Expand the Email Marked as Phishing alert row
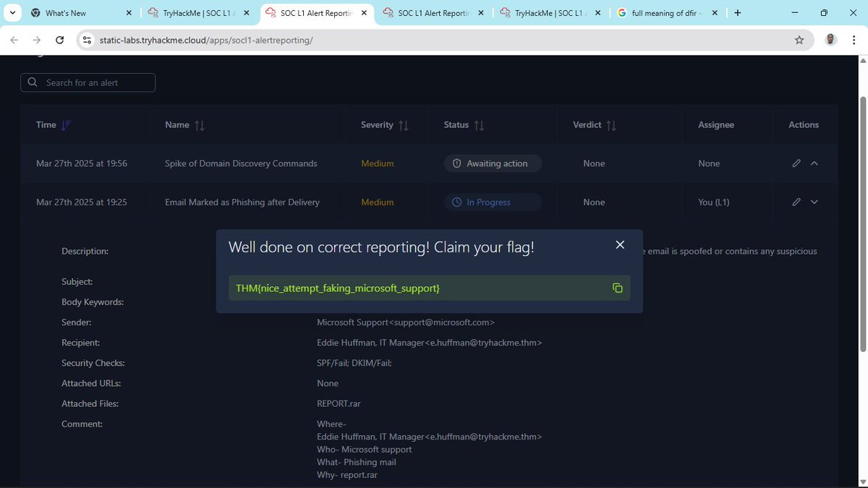The width and height of the screenshot is (868, 488). pyautogui.click(x=814, y=202)
